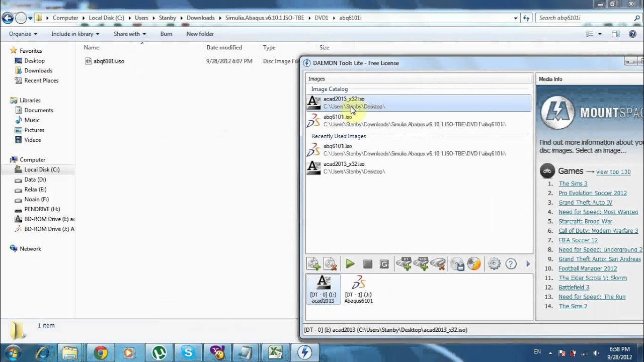Open Recent Places under Favorites
644x362 pixels.
pyautogui.click(x=41, y=80)
